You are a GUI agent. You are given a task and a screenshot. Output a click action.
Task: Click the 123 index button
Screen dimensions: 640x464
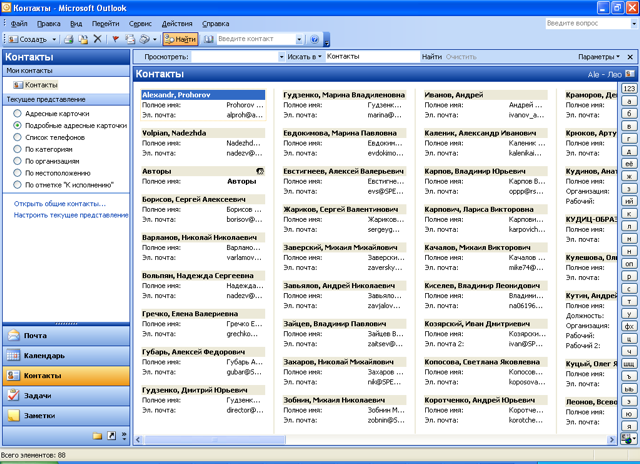coord(629,89)
